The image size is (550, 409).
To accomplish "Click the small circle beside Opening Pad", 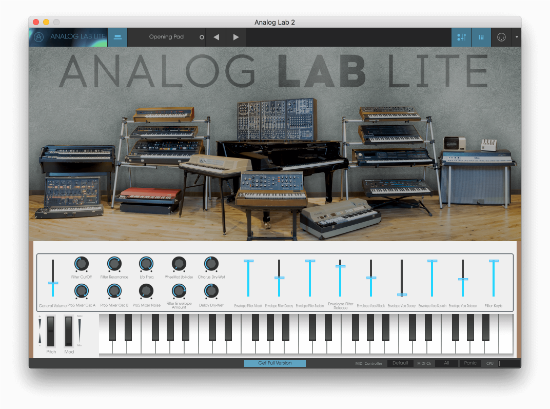I will [202, 37].
